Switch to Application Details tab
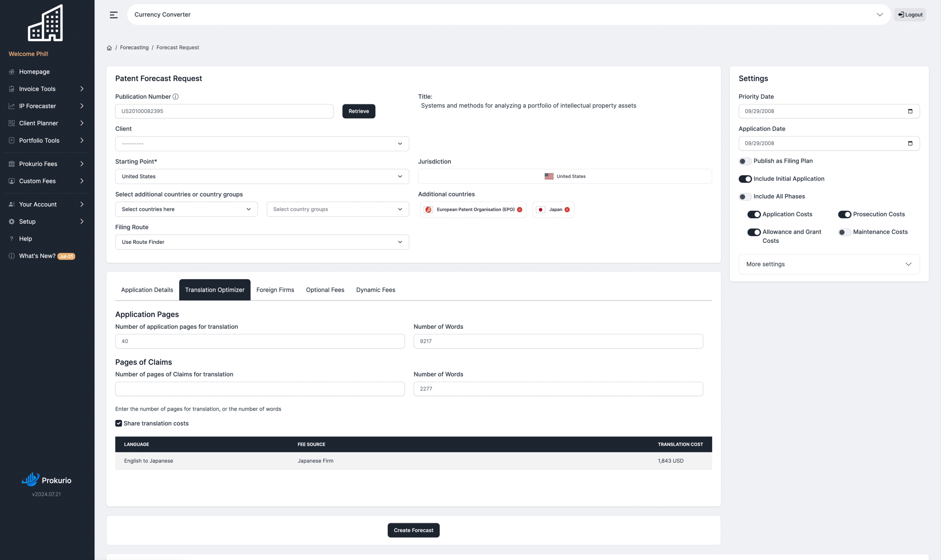The height and width of the screenshot is (560, 941). (147, 290)
